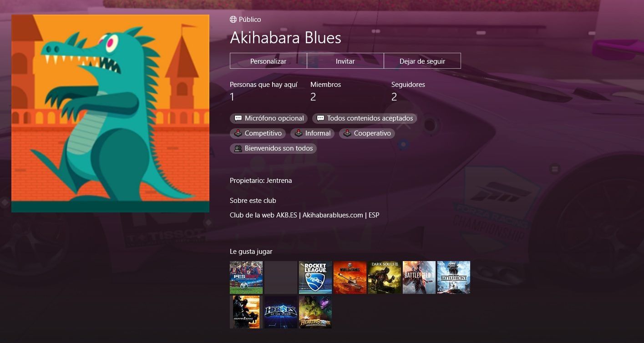Click the Cooperativo joystick tag

tap(367, 133)
